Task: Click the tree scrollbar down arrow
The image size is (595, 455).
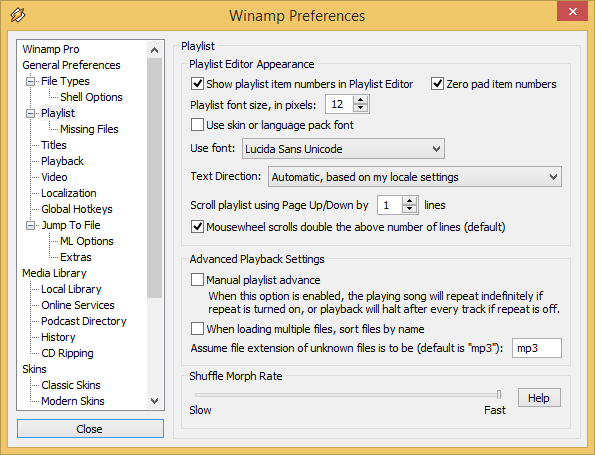Action: (x=154, y=401)
